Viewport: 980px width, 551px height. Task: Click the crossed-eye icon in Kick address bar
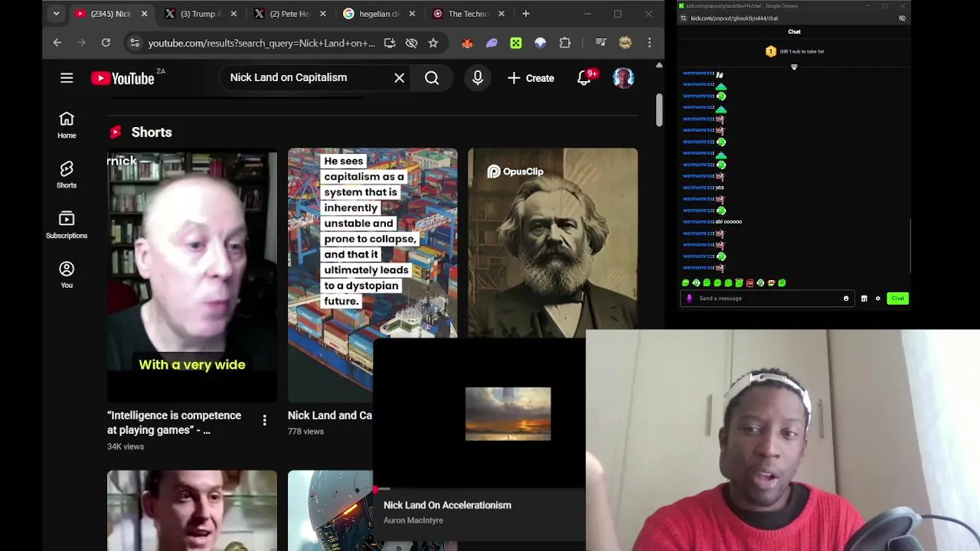[x=902, y=18]
